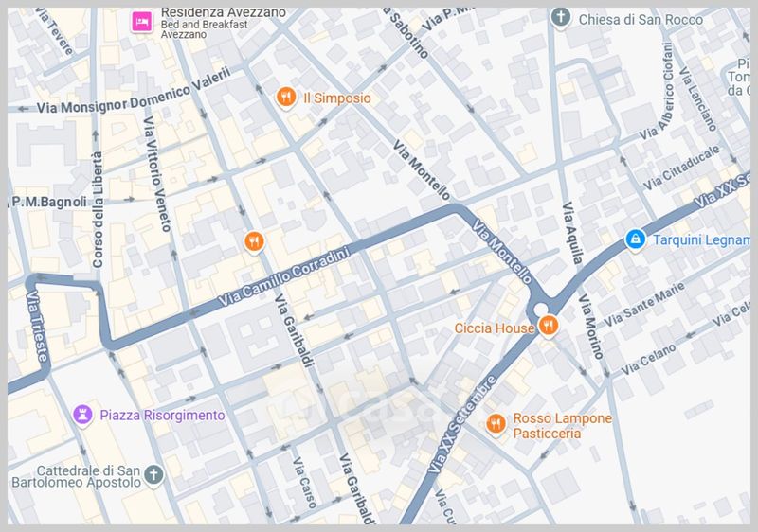
Task: Click the Via Cittaducale street label
Action: 681,168
